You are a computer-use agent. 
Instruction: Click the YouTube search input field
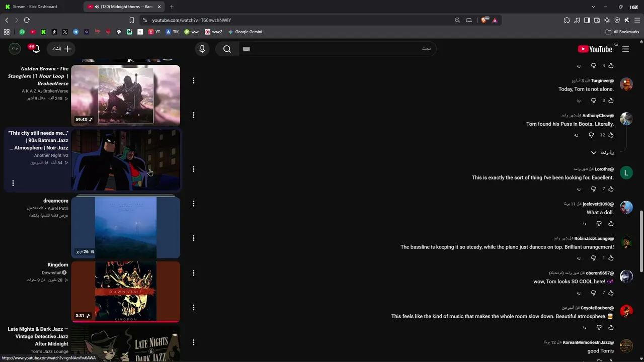point(337,49)
